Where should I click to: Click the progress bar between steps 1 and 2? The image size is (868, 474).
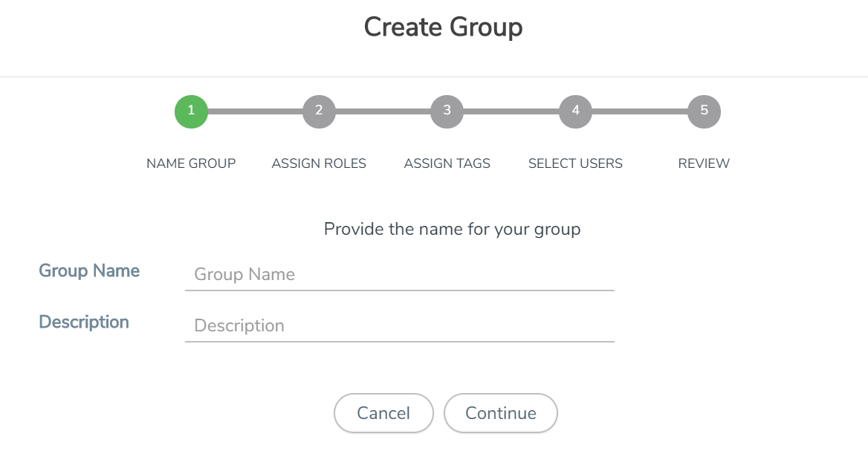pyautogui.click(x=255, y=111)
